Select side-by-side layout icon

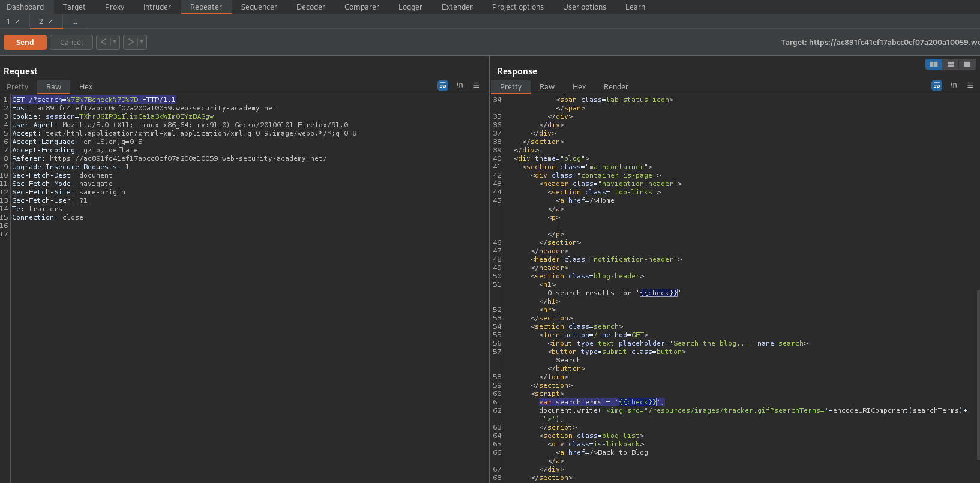(x=934, y=64)
